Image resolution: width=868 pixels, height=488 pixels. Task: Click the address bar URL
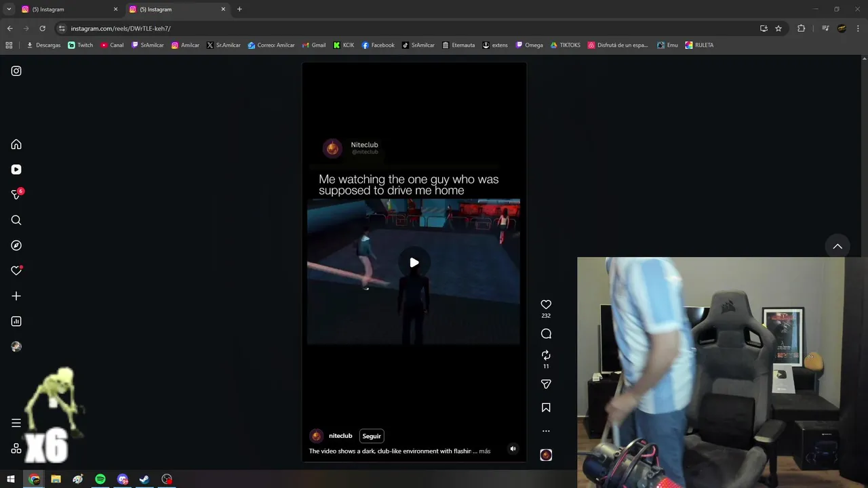point(121,28)
